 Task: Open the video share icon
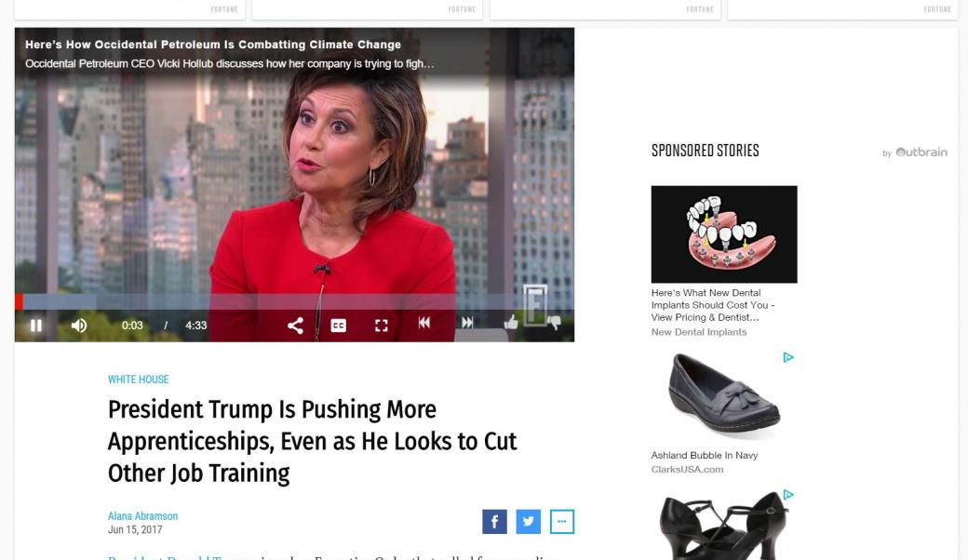click(x=295, y=325)
